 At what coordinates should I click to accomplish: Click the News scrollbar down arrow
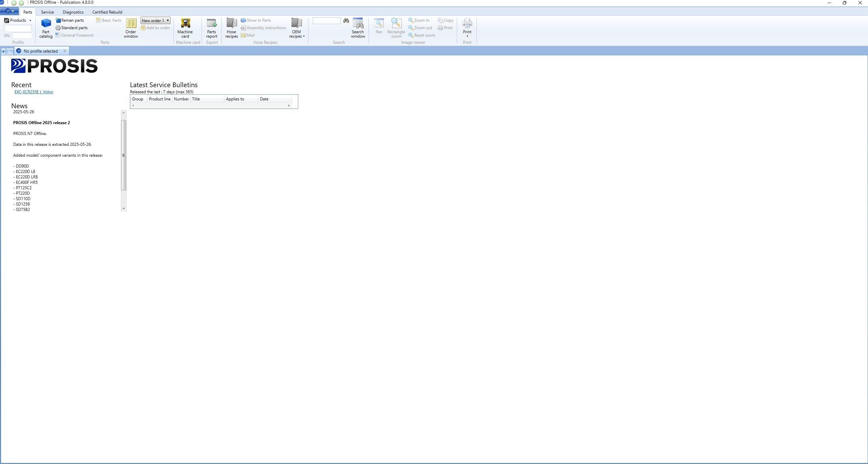124,209
